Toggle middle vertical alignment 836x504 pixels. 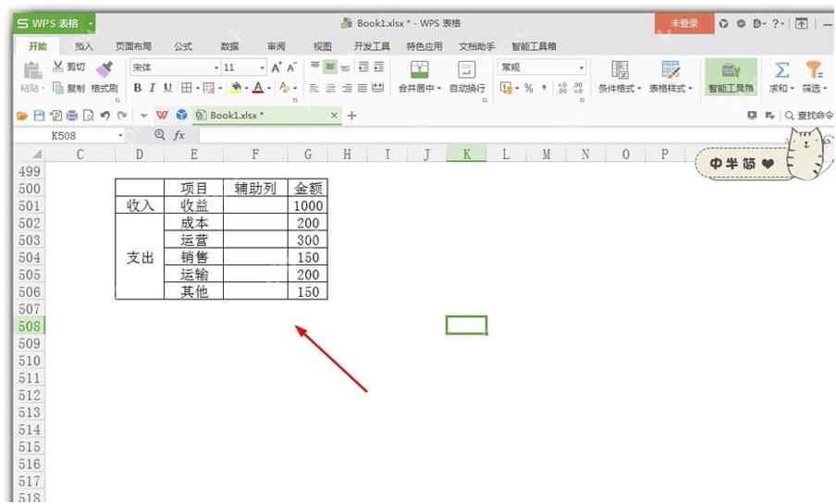pos(330,67)
